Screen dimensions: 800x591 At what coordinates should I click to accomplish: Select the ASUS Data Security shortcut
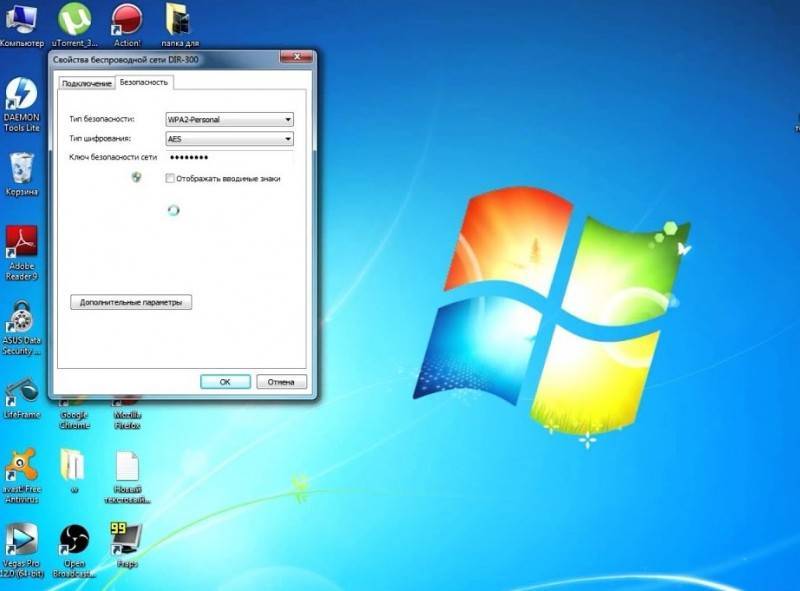[21, 328]
